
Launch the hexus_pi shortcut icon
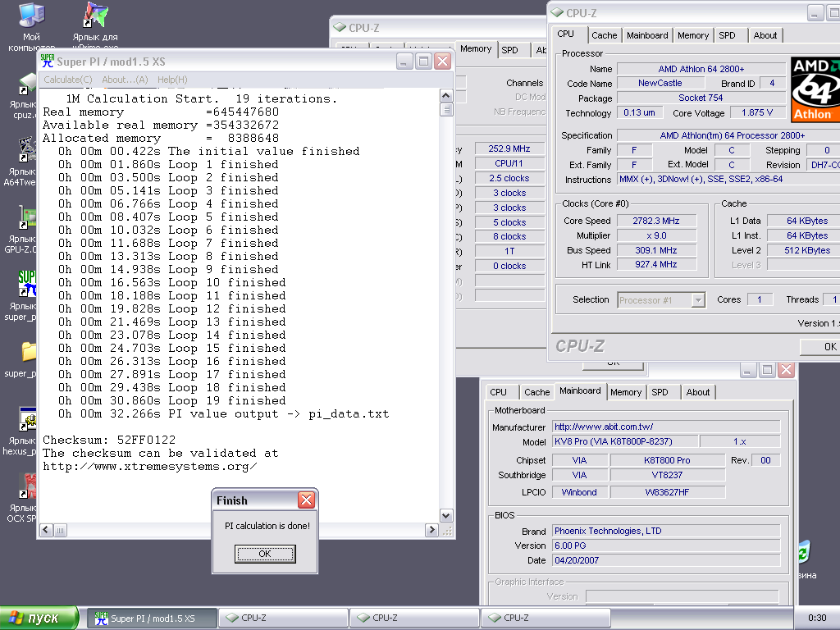(28, 419)
